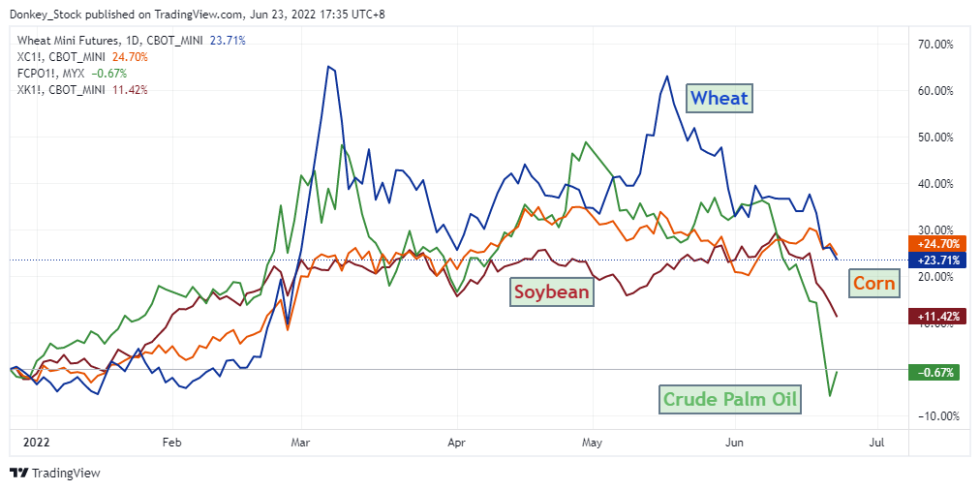The width and height of the screenshot is (980, 490).
Task: Click the −0.67% green price tag
Action: [934, 373]
